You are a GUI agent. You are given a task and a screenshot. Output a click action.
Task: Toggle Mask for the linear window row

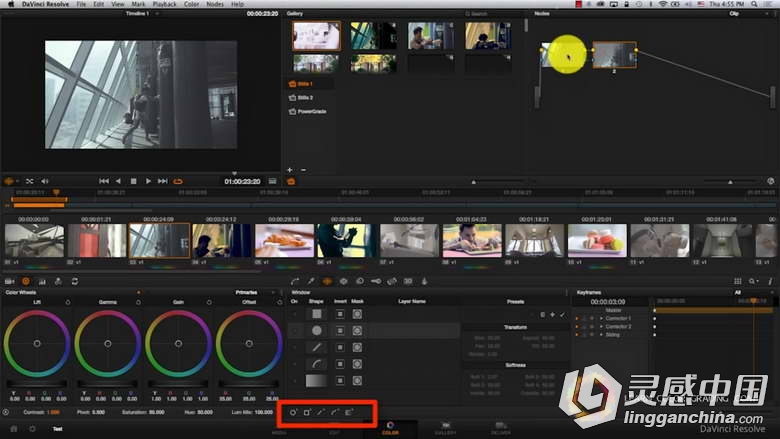click(x=357, y=314)
